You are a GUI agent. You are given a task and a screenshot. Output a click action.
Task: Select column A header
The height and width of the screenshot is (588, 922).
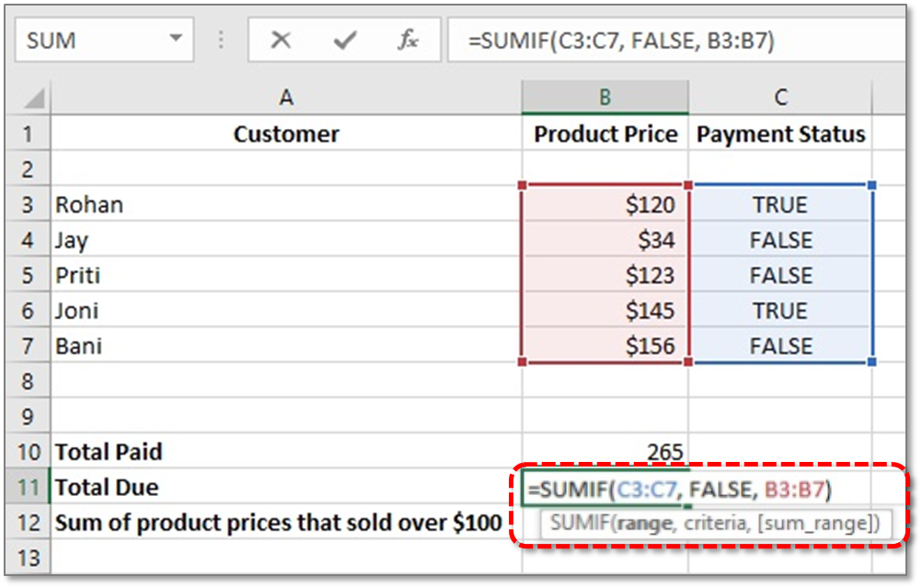(286, 97)
